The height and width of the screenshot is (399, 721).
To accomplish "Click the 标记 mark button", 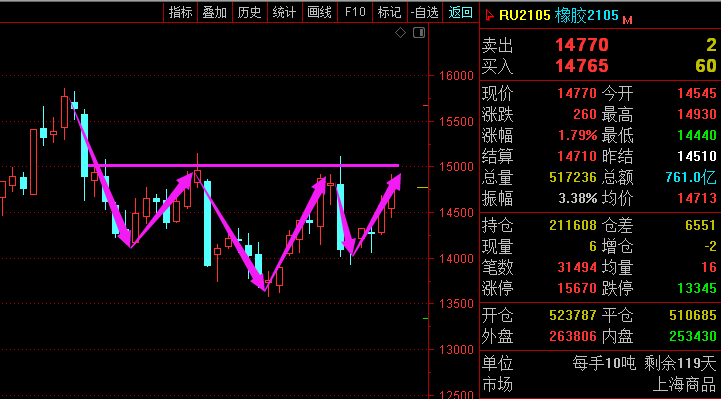I will [x=389, y=12].
